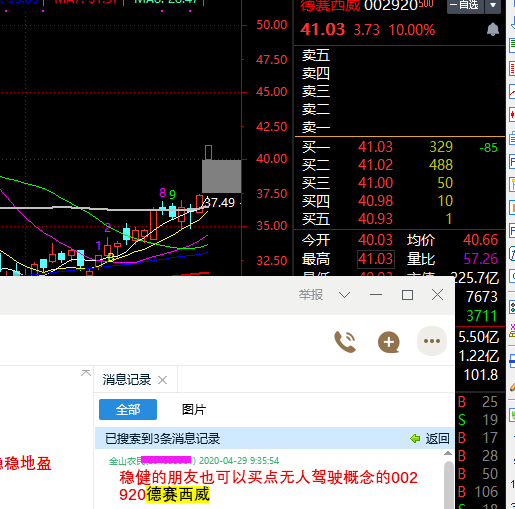Switch to the 图片 filter tab
The height and width of the screenshot is (509, 515).
click(194, 409)
